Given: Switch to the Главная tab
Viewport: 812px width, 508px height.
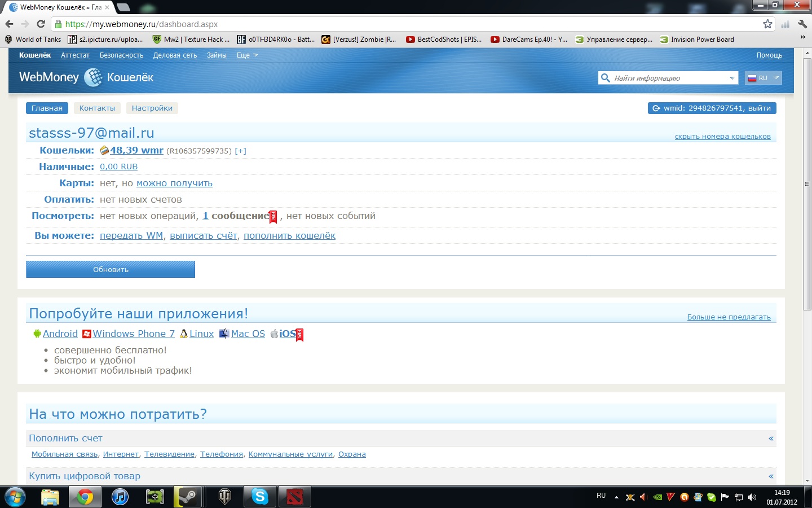Looking at the screenshot, I should tap(47, 108).
